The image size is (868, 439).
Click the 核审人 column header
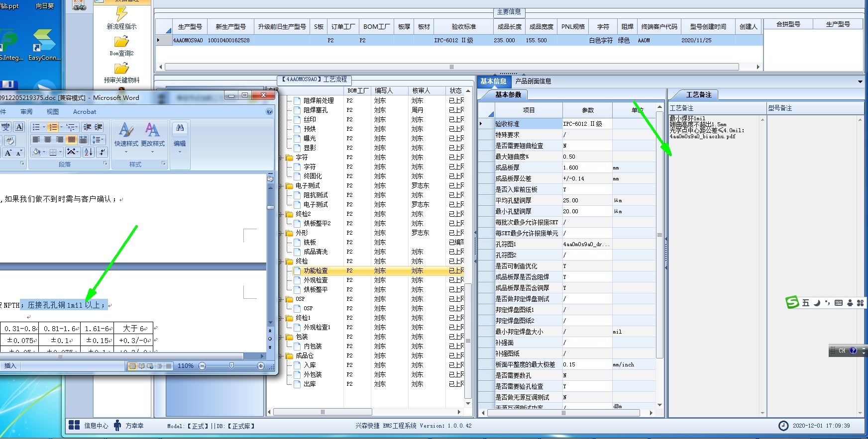(x=421, y=90)
